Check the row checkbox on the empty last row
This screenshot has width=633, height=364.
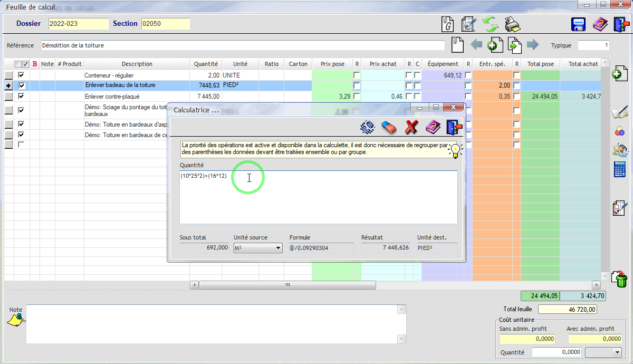point(21,145)
